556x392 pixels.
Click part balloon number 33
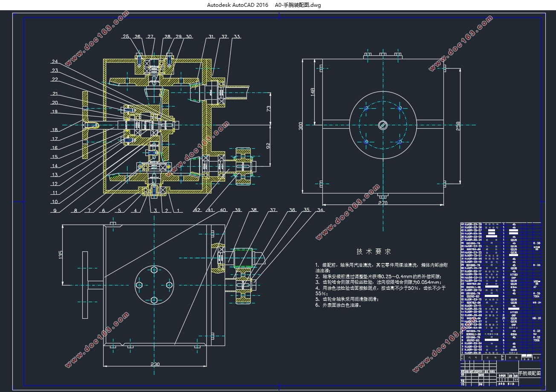pyautogui.click(x=237, y=37)
